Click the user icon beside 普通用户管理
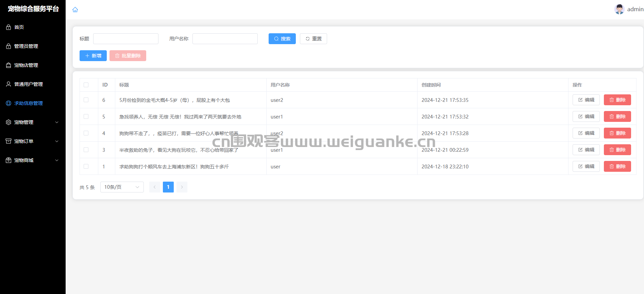The image size is (644, 294). (9, 84)
